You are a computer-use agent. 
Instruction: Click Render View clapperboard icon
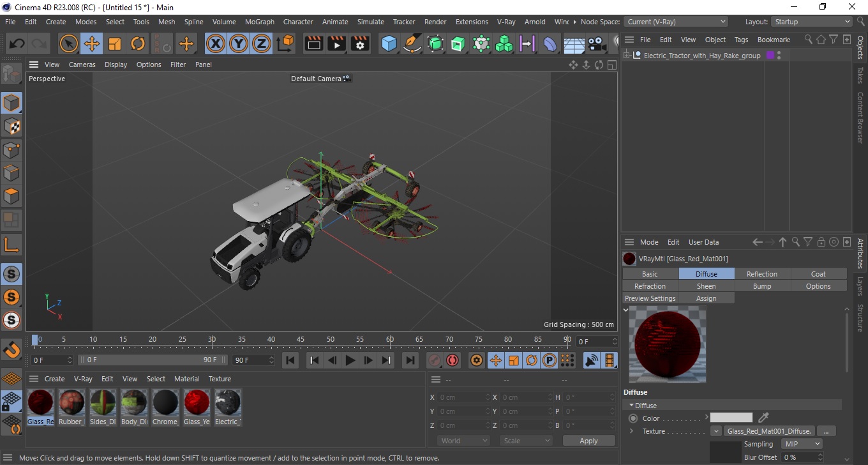[x=314, y=44]
